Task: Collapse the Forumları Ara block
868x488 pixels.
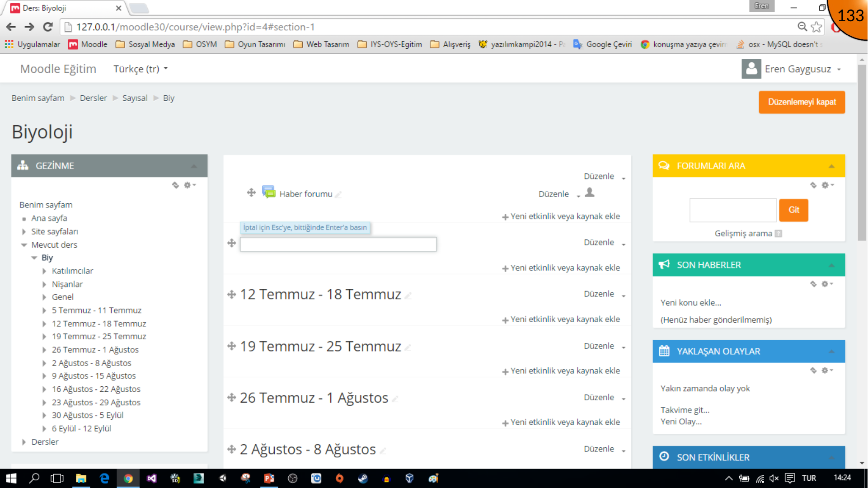Action: 831,166
